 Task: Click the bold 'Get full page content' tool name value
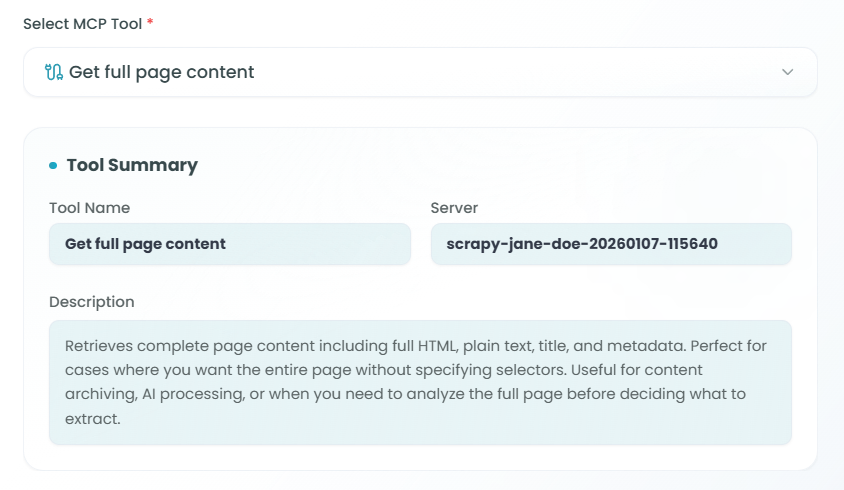[145, 244]
